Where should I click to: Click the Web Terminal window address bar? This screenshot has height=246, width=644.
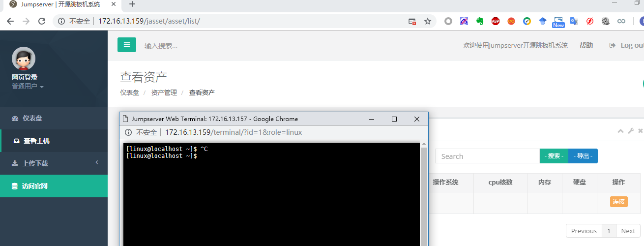pos(234,132)
